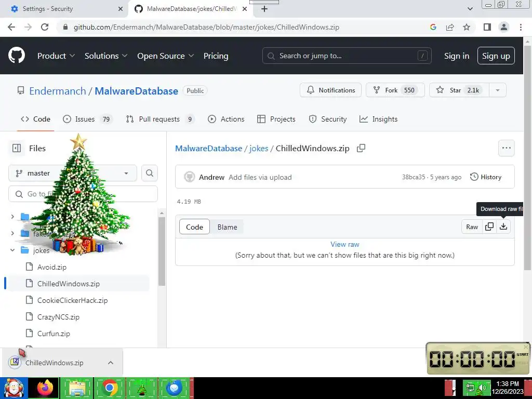
Task: Open the Endermanch owner link
Action: [x=58, y=91]
